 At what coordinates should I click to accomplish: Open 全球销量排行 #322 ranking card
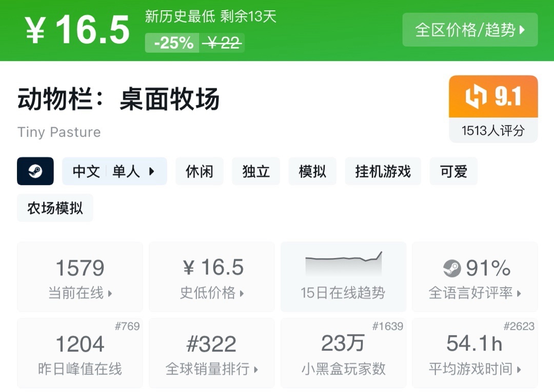[212, 353]
